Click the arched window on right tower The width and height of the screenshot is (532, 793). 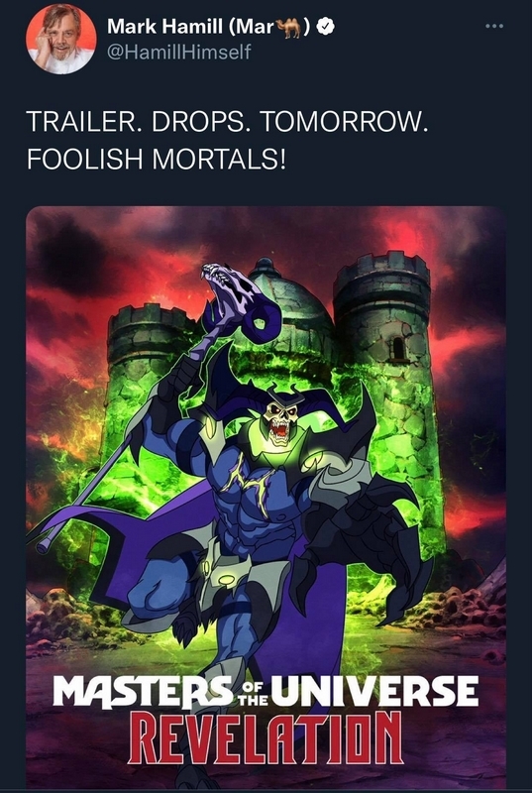[398, 348]
